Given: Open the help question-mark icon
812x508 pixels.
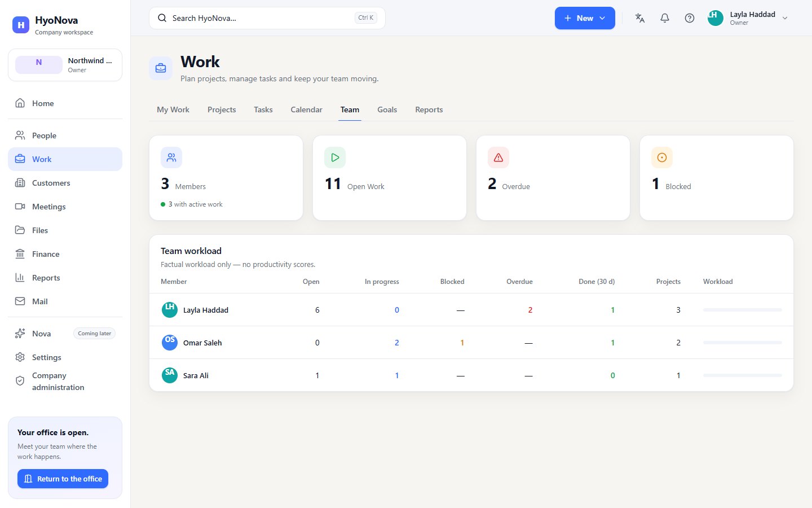Looking at the screenshot, I should (690, 18).
